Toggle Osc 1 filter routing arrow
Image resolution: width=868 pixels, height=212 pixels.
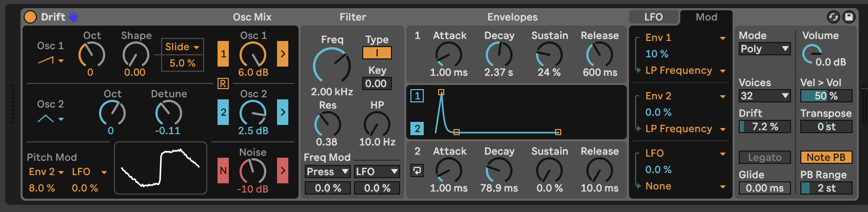(283, 54)
